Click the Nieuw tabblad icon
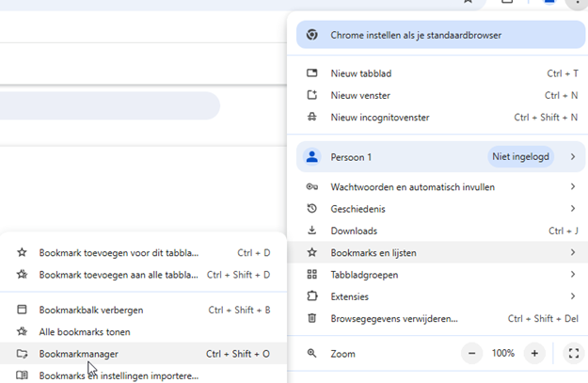 312,72
